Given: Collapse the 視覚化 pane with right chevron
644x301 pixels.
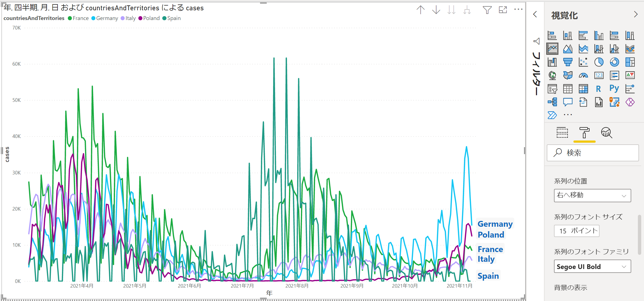Looking at the screenshot, I should (x=636, y=14).
